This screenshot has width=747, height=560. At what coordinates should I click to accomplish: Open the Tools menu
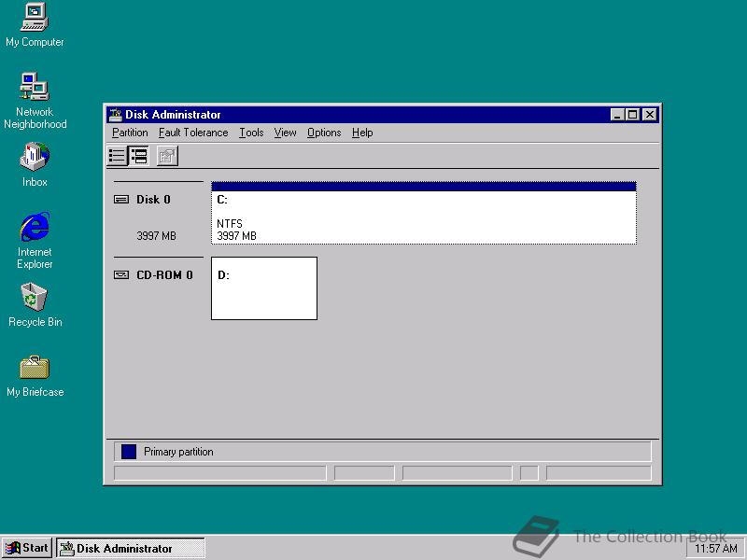coord(251,133)
